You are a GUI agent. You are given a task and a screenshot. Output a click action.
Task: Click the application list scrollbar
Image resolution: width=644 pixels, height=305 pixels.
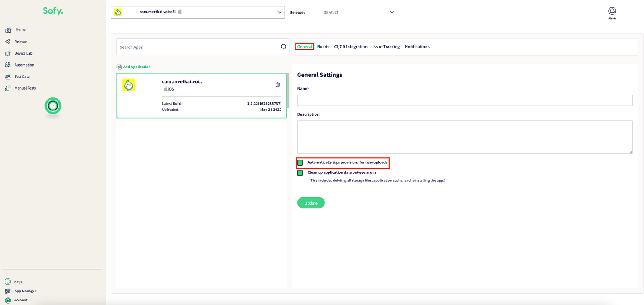[x=288, y=90]
